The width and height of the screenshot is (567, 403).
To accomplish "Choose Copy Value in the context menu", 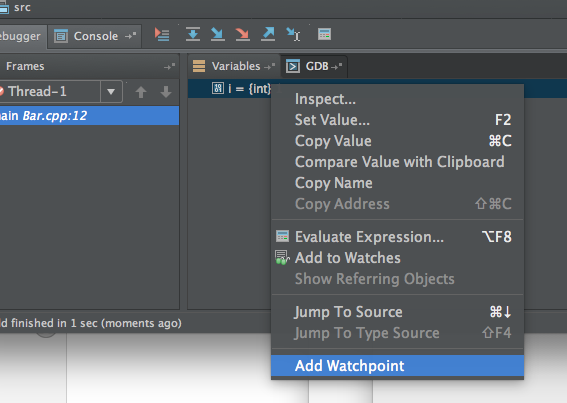I will tap(397, 141).
